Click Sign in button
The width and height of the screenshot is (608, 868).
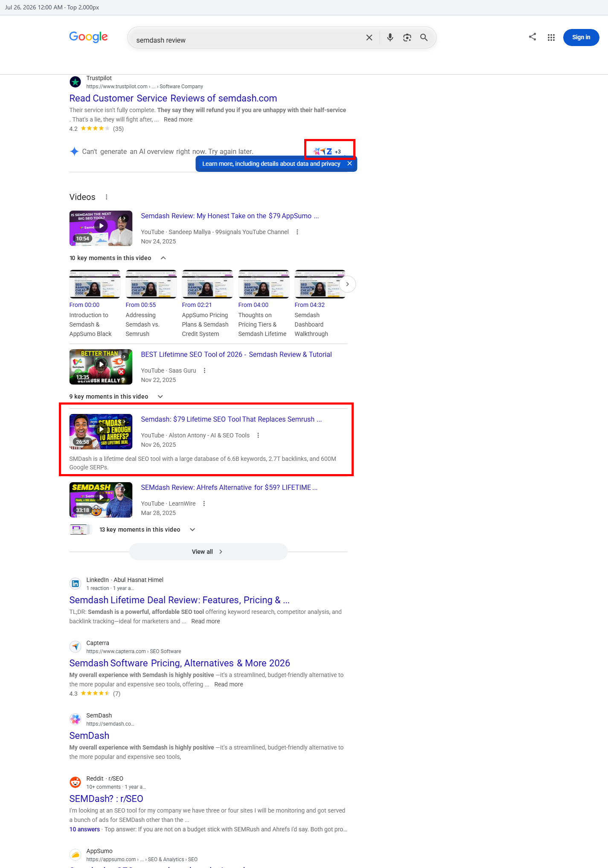(x=581, y=37)
